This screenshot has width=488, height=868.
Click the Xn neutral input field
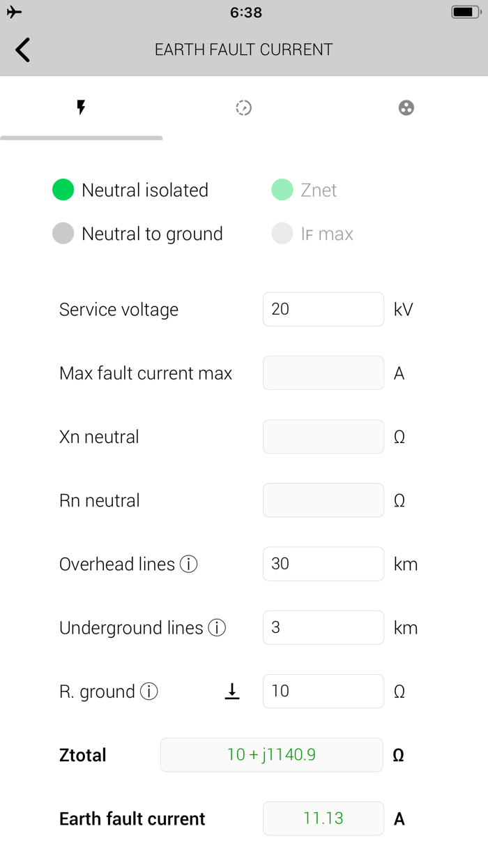323,436
